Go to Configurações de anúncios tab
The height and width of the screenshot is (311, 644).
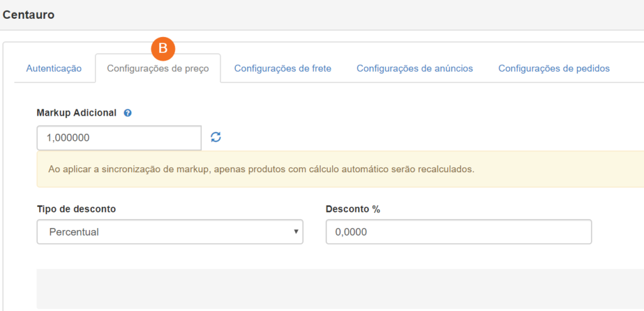415,68
